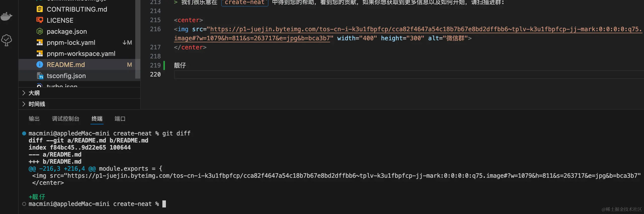644x214 pixels.
Task: Click the index f84bc45..9d22e65 line in terminal
Action: click(80, 148)
